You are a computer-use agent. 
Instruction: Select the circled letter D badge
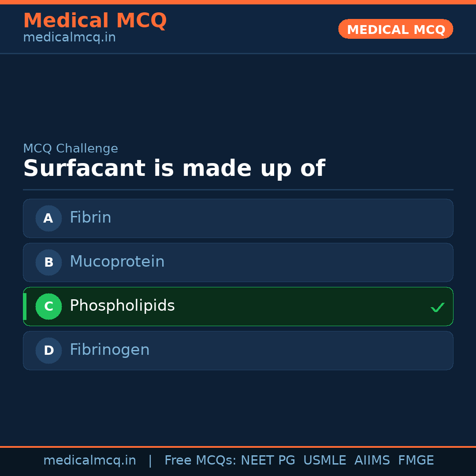48,350
